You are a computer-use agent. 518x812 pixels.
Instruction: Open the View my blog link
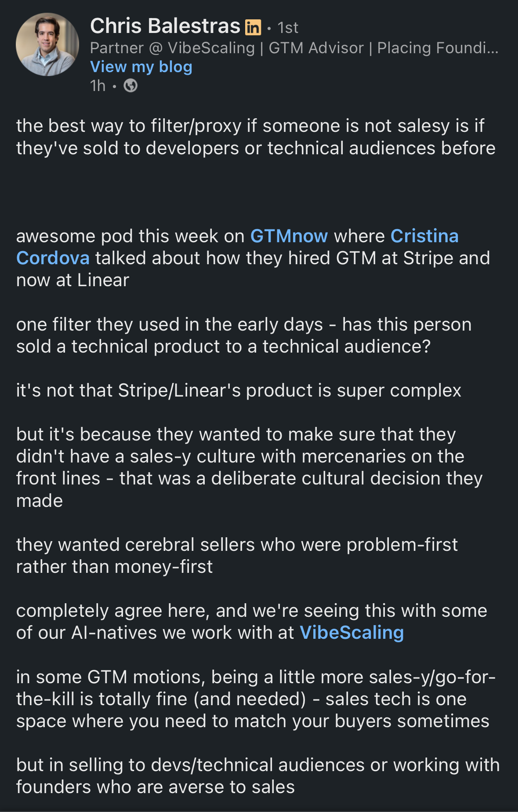click(x=141, y=67)
